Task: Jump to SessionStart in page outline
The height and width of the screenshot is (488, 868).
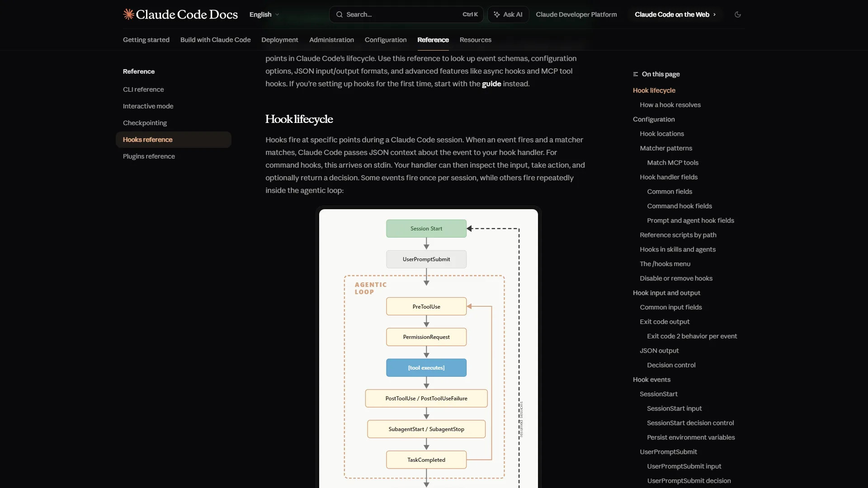Action: pos(659,394)
